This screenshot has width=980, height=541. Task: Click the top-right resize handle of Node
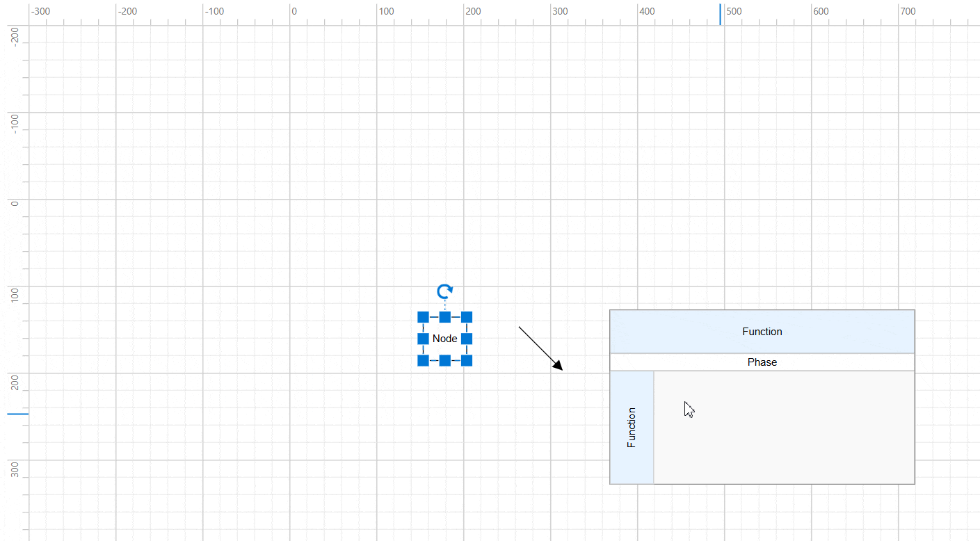coord(467,317)
